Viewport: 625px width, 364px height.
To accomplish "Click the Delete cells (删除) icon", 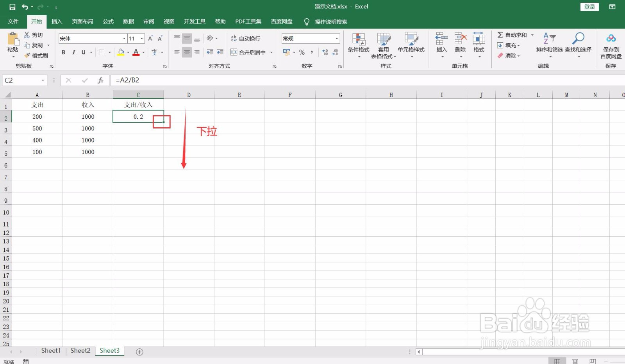I will [x=461, y=39].
